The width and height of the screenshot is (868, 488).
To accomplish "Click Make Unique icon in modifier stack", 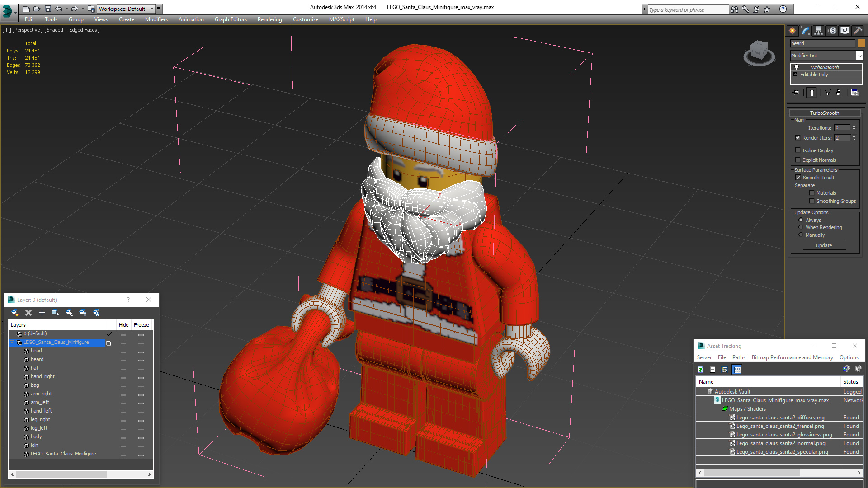I will [x=828, y=93].
